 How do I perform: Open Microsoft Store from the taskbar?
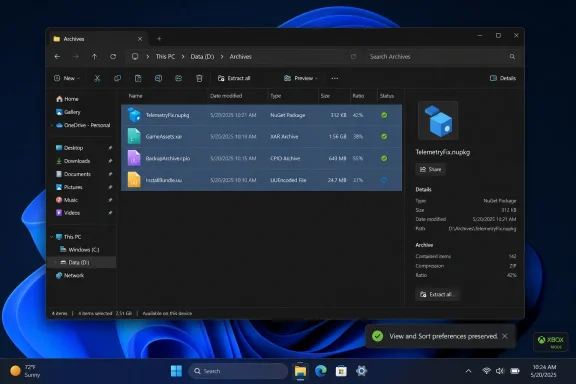coord(341,371)
